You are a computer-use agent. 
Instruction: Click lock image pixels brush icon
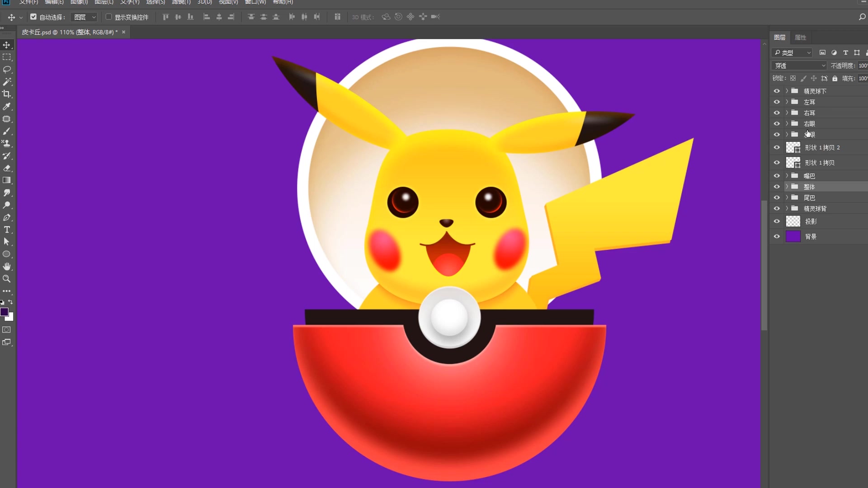(803, 79)
